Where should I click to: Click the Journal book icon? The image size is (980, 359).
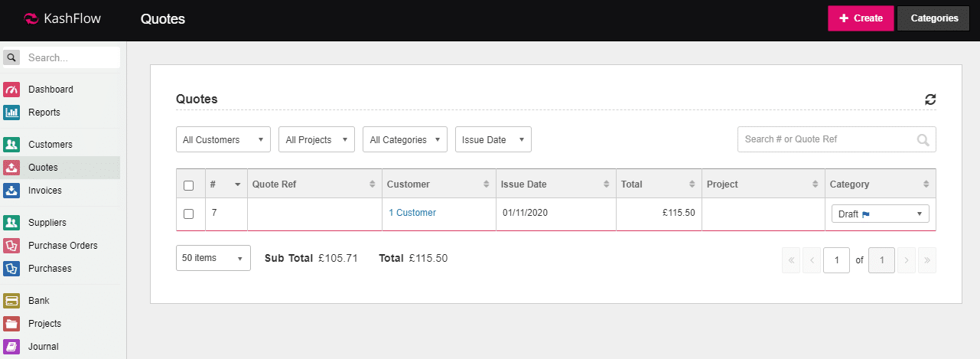tap(11, 347)
